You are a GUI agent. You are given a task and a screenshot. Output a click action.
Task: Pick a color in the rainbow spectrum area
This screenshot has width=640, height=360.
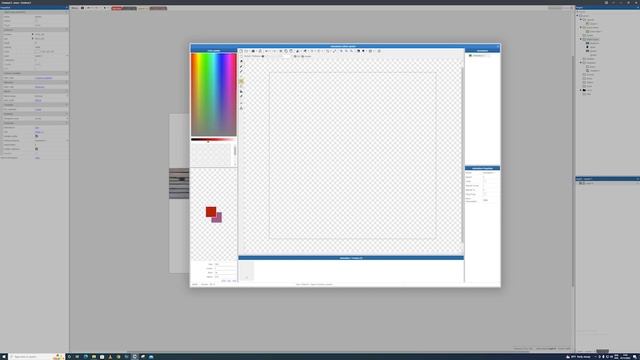tap(213, 94)
